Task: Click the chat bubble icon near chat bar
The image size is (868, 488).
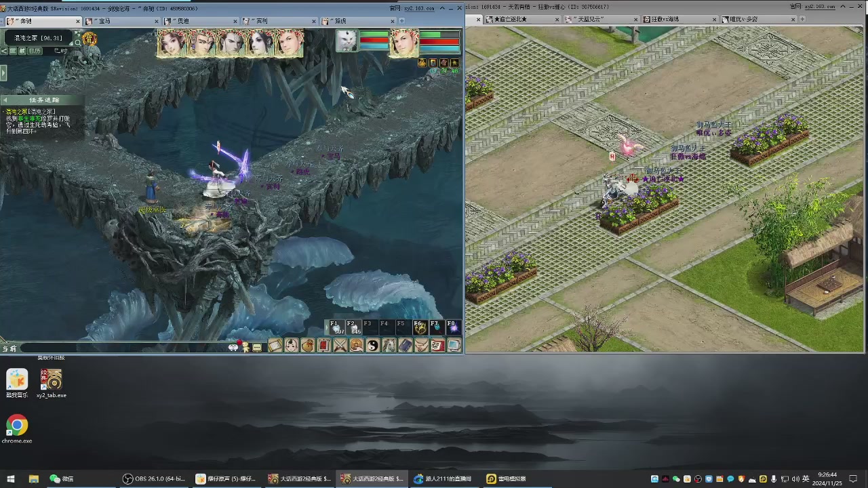Action: click(x=256, y=347)
